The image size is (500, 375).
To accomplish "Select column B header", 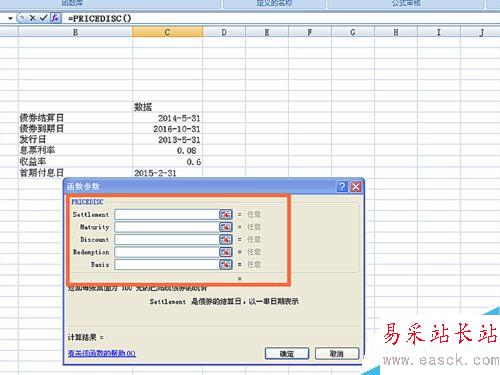I will point(75,32).
